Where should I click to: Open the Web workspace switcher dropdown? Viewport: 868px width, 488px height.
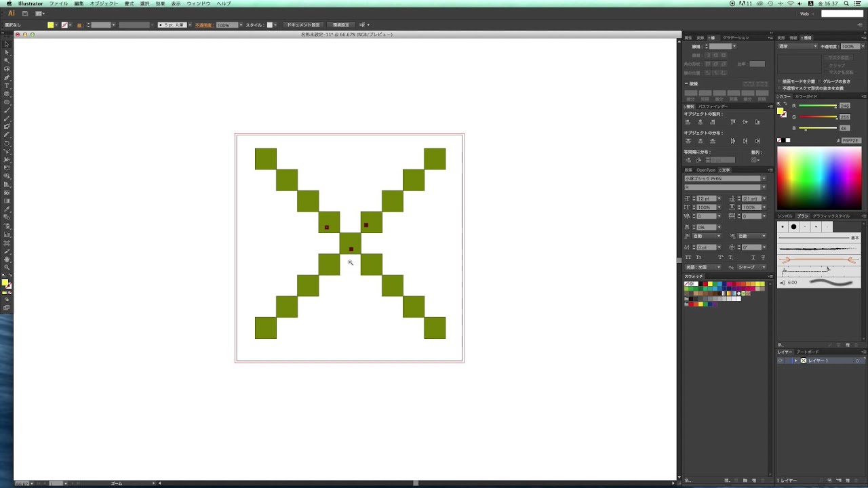click(x=808, y=14)
